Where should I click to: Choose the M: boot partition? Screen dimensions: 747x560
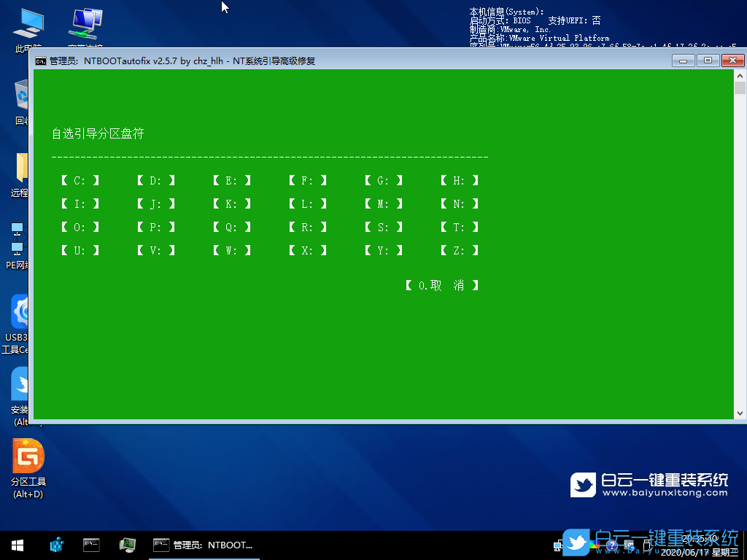click(384, 204)
